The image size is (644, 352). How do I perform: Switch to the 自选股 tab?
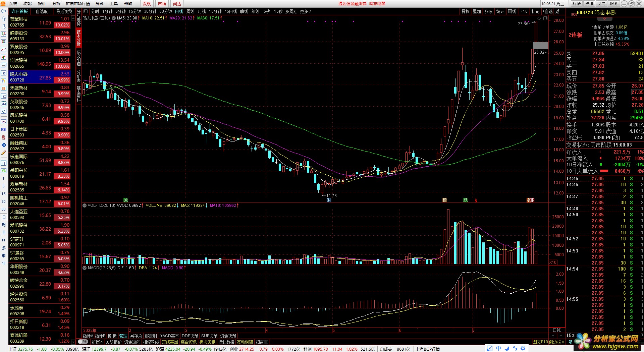tap(42, 11)
